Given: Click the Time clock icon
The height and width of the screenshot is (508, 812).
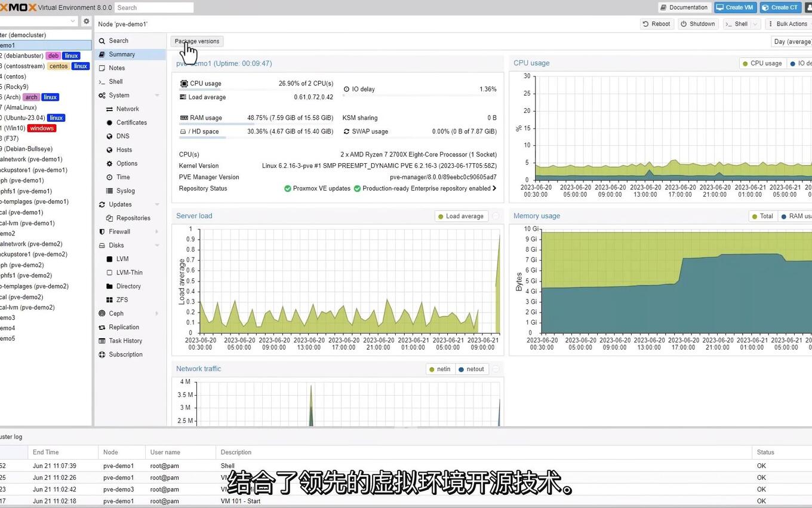Looking at the screenshot, I should [110, 178].
